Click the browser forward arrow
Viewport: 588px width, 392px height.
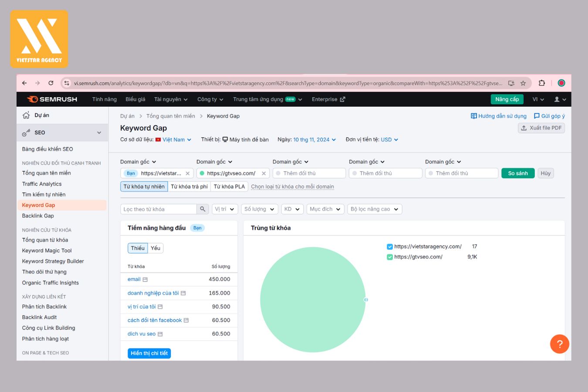[37, 83]
